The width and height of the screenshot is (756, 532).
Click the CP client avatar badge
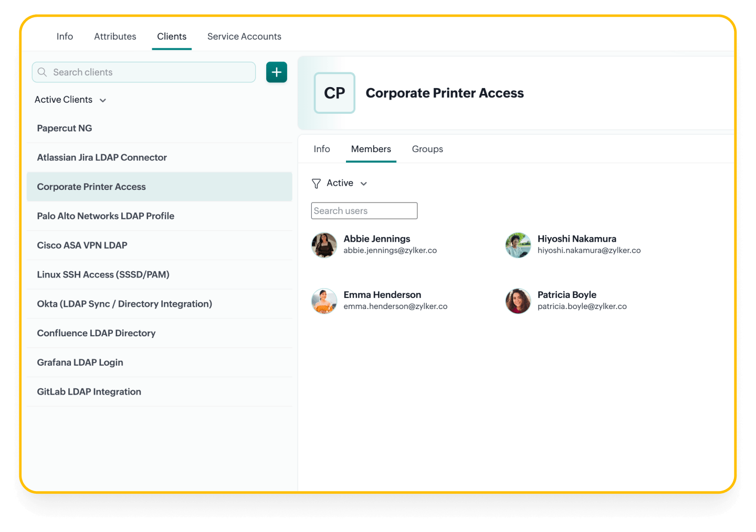(334, 93)
